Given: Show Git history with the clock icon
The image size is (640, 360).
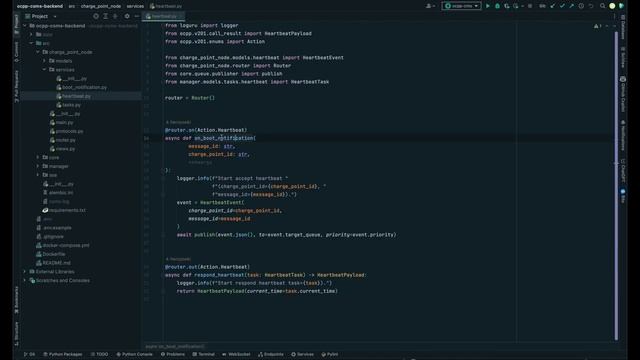Looking at the screenshot, I should click(x=581, y=6).
